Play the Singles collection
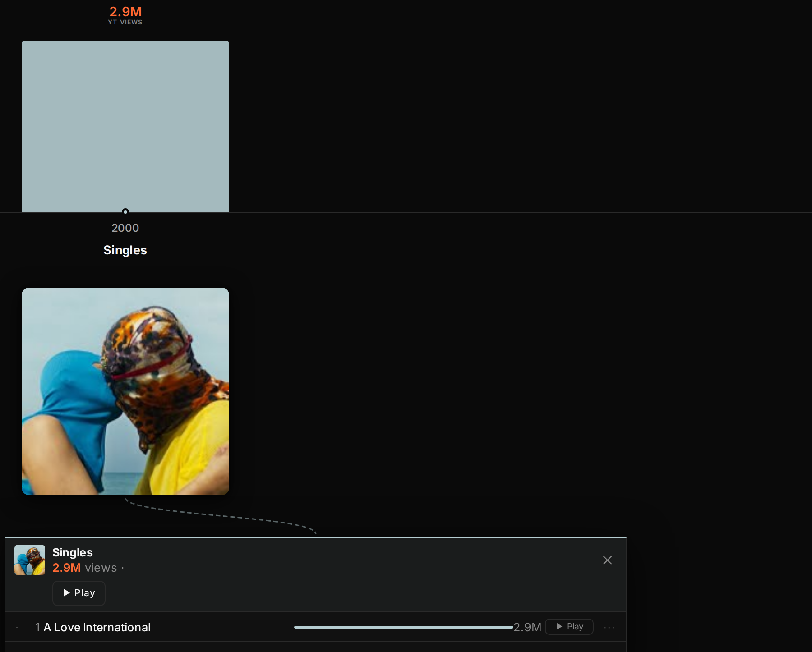The height and width of the screenshot is (652, 812). pyautogui.click(x=79, y=593)
